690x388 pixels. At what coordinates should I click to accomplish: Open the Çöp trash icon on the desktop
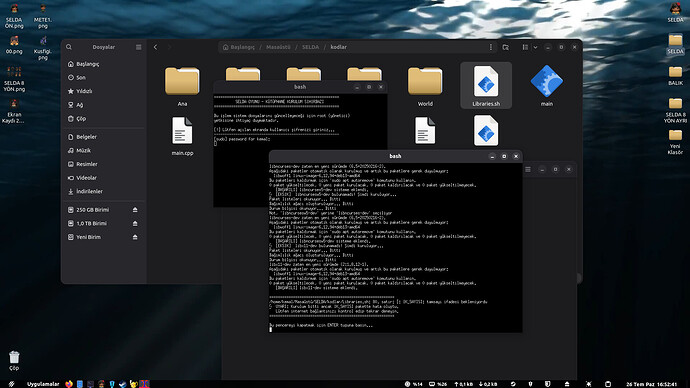(x=14, y=361)
